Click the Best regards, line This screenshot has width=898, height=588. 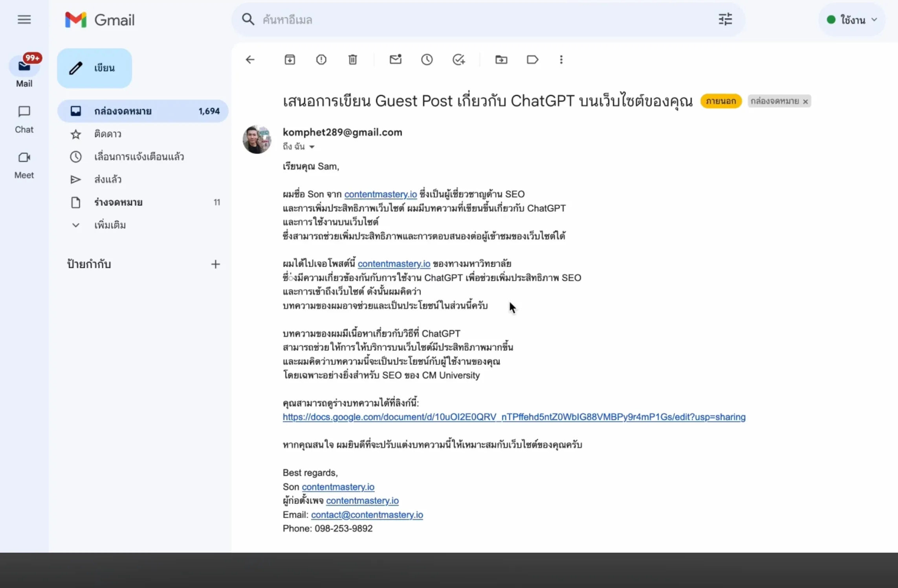pyautogui.click(x=310, y=473)
